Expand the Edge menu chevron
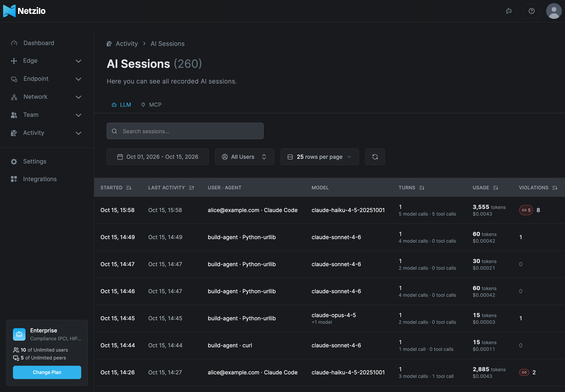The image size is (565, 392). [78, 61]
